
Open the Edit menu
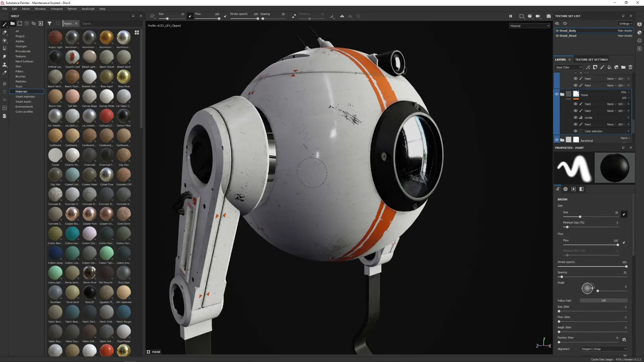tap(14, 9)
